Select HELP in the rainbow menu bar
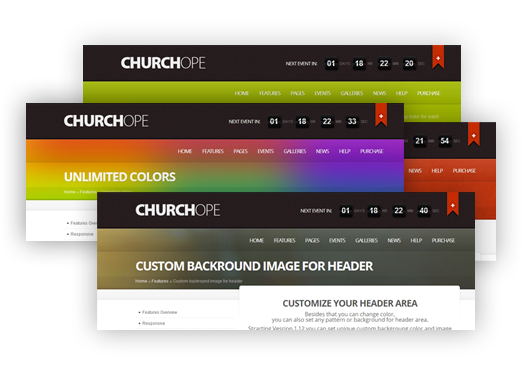 pyautogui.click(x=345, y=151)
